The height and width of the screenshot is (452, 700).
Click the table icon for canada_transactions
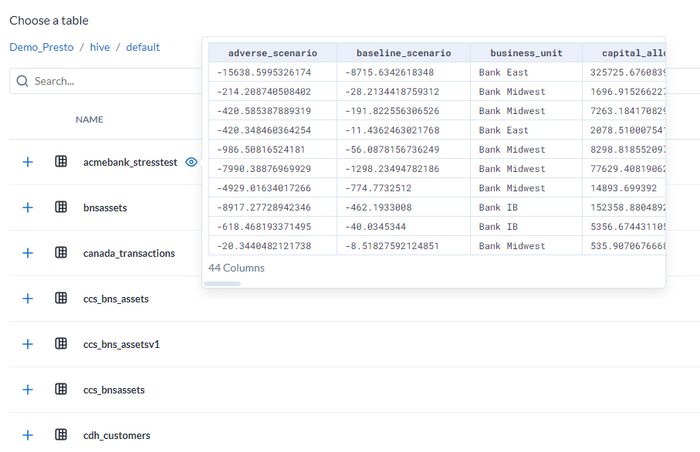click(61, 253)
